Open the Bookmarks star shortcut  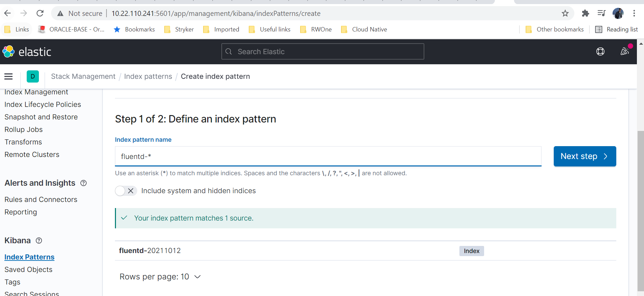[x=134, y=29]
